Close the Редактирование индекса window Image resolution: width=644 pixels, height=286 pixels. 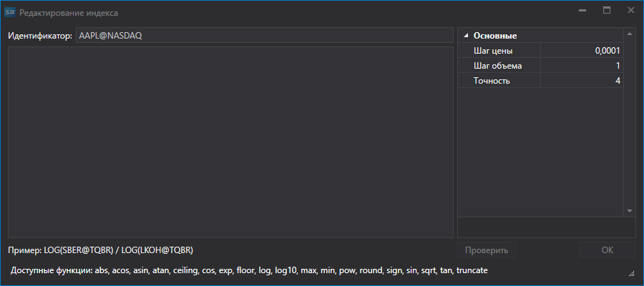630,11
